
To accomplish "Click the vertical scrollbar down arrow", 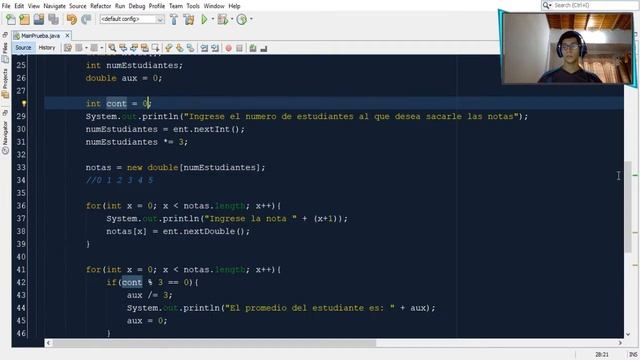I will [628, 334].
